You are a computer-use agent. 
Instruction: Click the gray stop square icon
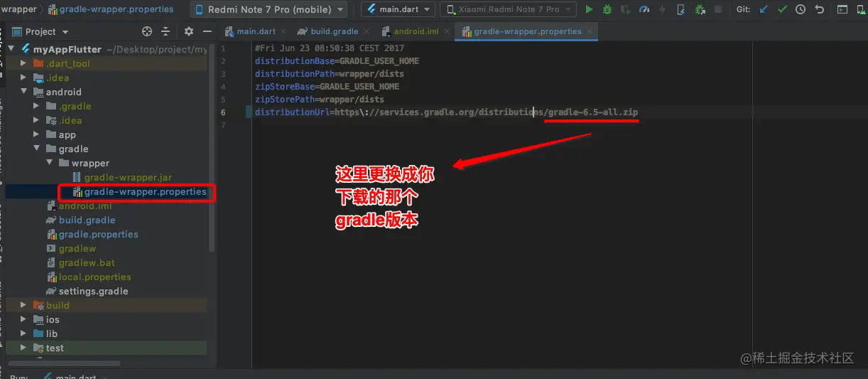coord(718,10)
